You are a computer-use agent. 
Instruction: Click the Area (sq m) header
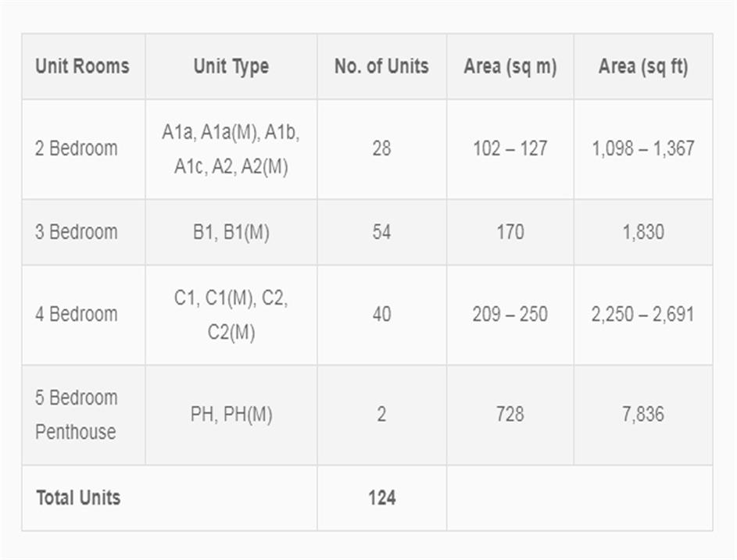[510, 66]
